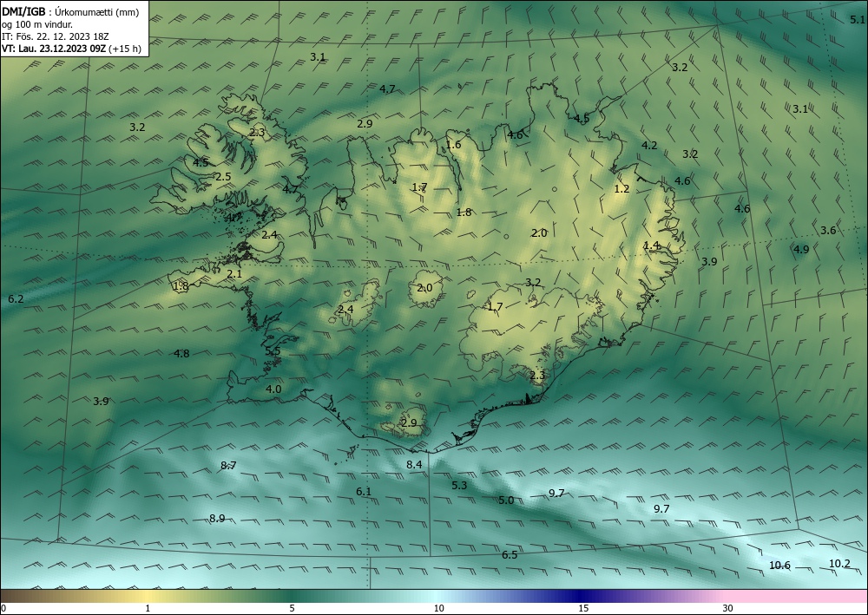This screenshot has width=868, height=615.
Task: Select the 'IT: Fös. 22. 12. 2023 18Z' line
Action: click(56, 36)
